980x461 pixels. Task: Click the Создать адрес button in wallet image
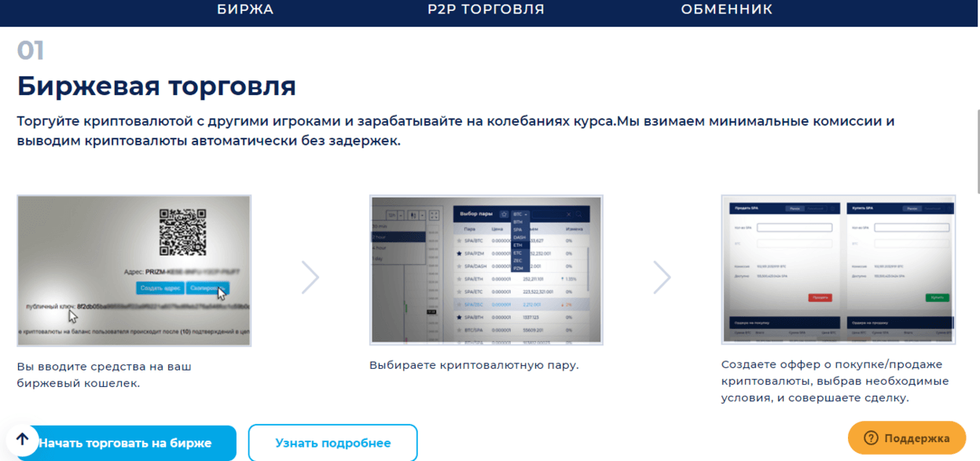161,289
